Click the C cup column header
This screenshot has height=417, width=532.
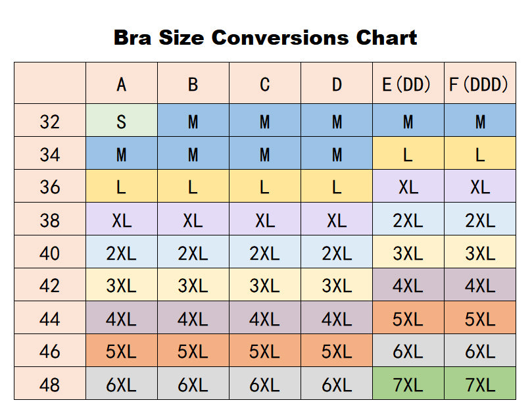(264, 84)
